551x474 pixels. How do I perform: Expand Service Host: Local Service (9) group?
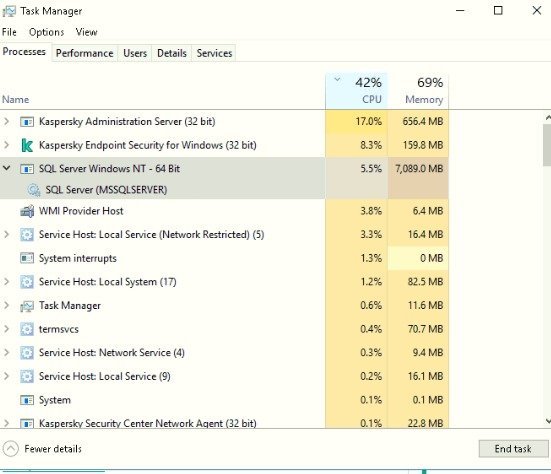[x=6, y=376]
